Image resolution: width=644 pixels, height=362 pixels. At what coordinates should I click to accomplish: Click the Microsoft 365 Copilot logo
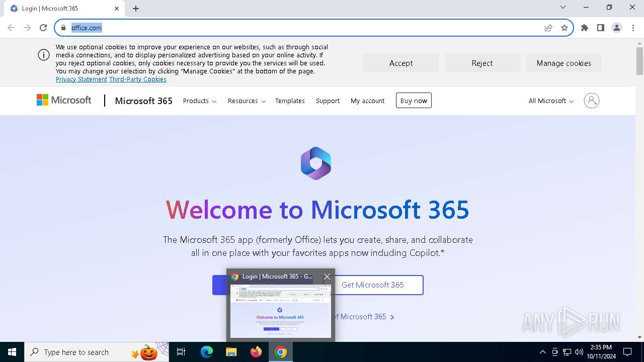316,163
